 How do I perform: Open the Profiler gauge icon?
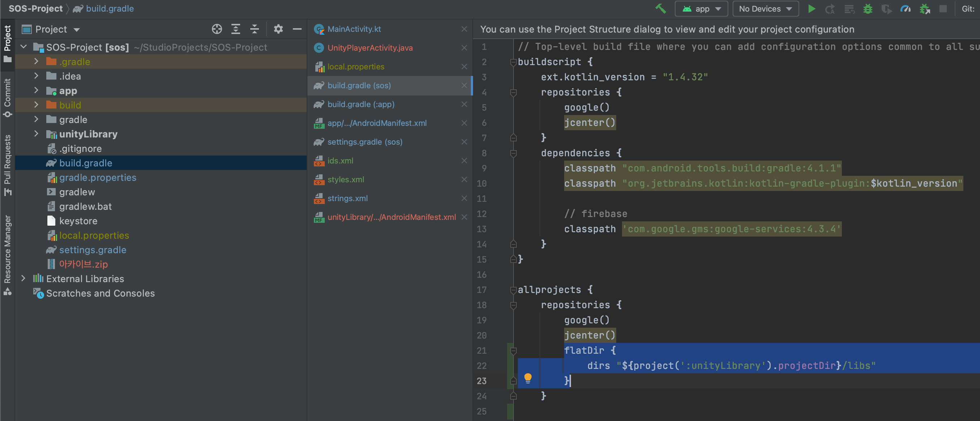[x=905, y=8]
